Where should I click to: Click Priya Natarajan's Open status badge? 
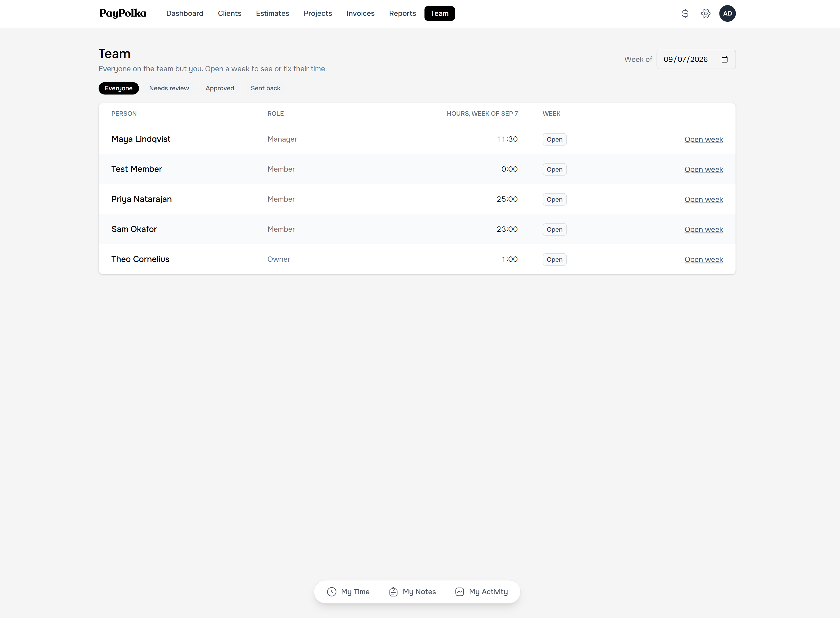[x=554, y=199]
